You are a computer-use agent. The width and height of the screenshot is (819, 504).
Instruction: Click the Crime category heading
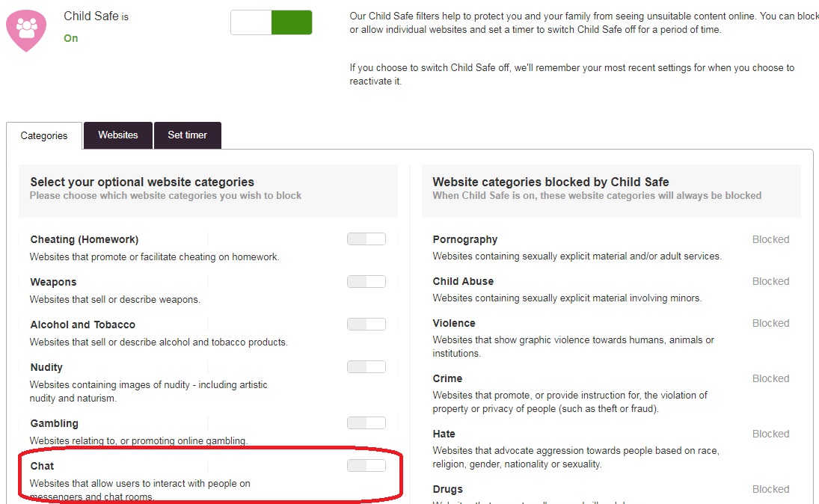[x=447, y=378]
